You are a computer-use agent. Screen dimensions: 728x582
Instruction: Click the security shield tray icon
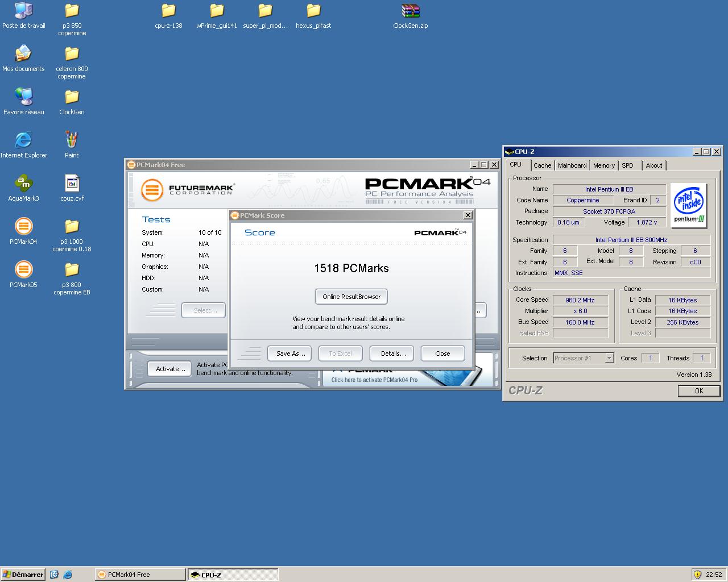click(x=697, y=575)
